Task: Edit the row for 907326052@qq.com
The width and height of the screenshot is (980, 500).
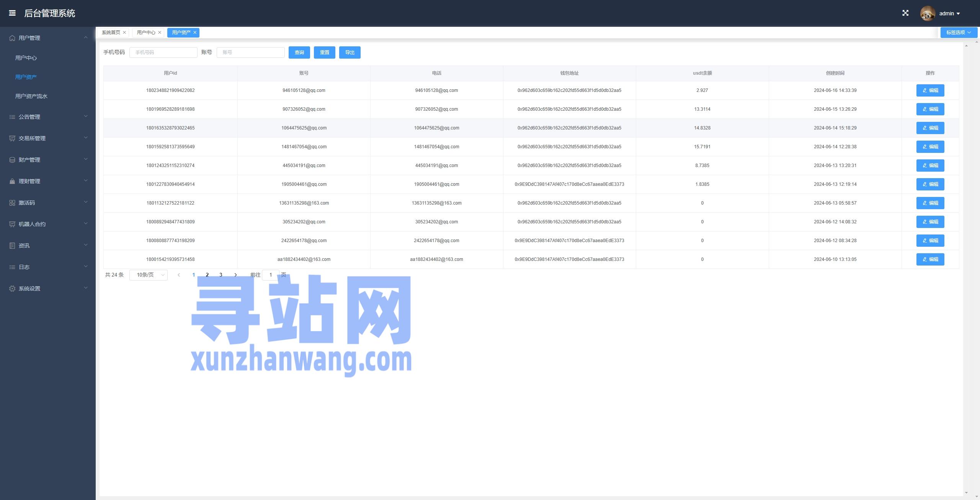Action: pos(930,109)
